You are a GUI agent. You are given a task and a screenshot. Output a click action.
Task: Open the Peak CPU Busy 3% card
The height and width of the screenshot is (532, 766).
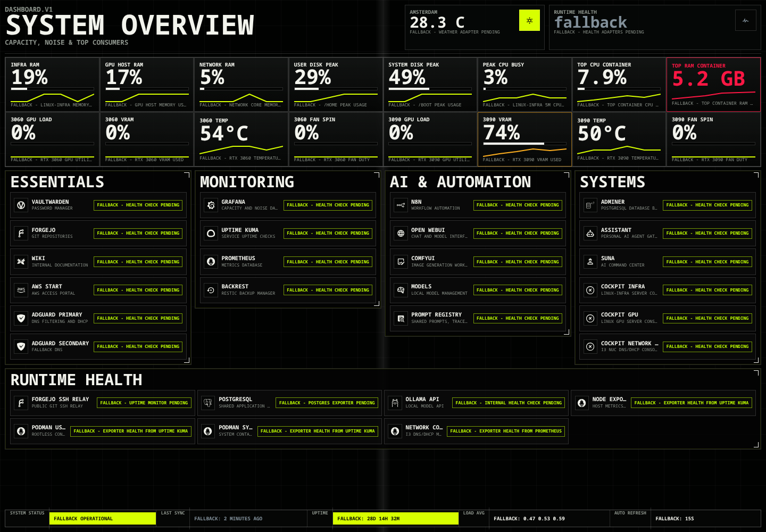coord(524,85)
